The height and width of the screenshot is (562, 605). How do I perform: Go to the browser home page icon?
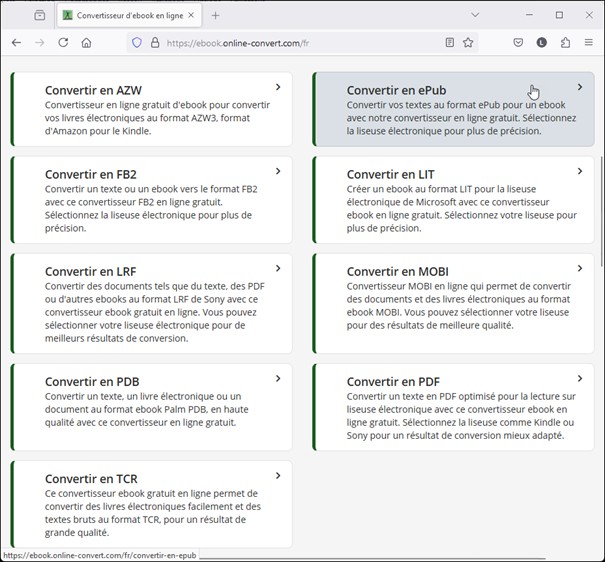click(x=87, y=43)
